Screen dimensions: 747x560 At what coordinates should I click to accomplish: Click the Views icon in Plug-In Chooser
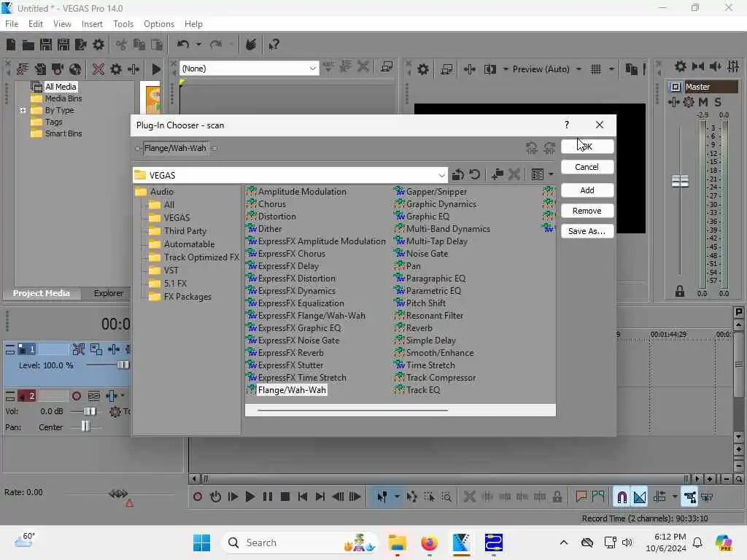538,175
